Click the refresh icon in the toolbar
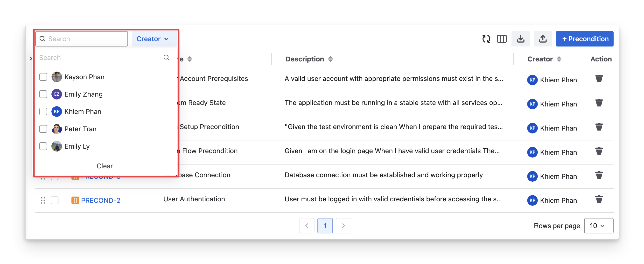The image size is (644, 264). tap(486, 39)
